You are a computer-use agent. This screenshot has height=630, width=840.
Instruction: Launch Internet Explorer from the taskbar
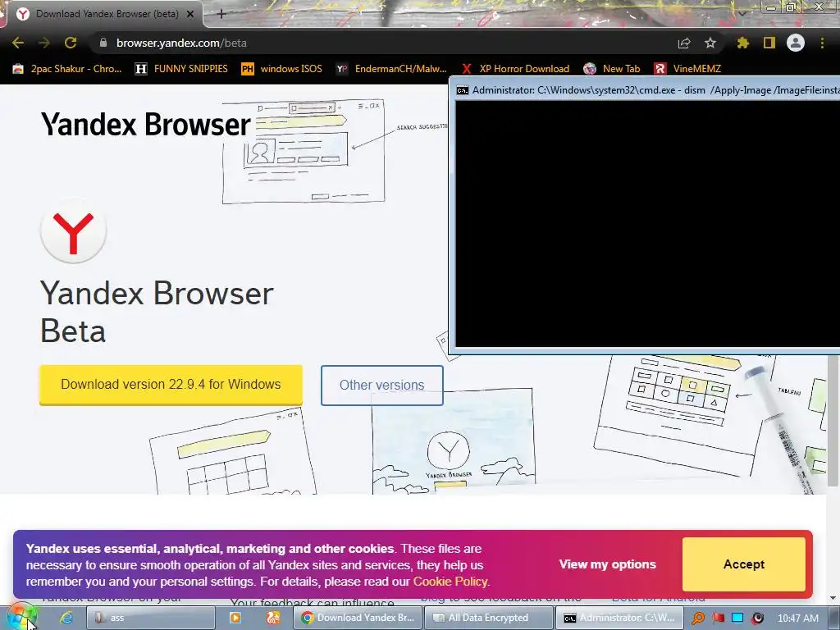coord(66,618)
